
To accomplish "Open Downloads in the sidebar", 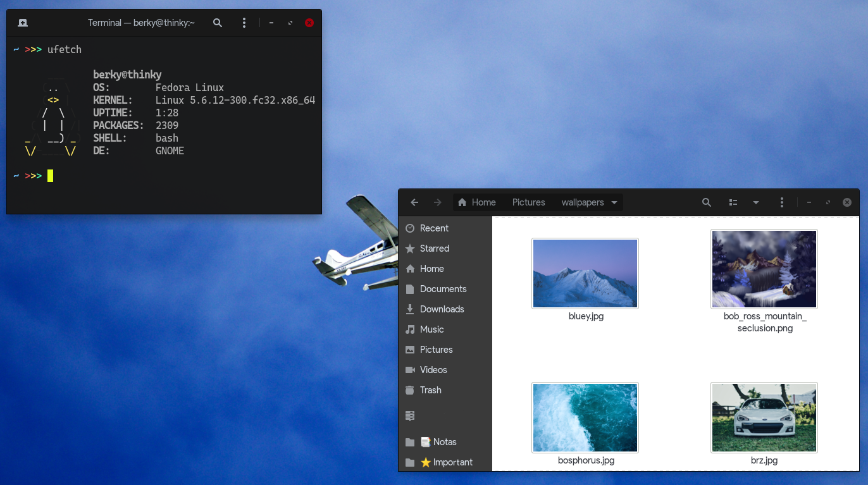I will 445,309.
